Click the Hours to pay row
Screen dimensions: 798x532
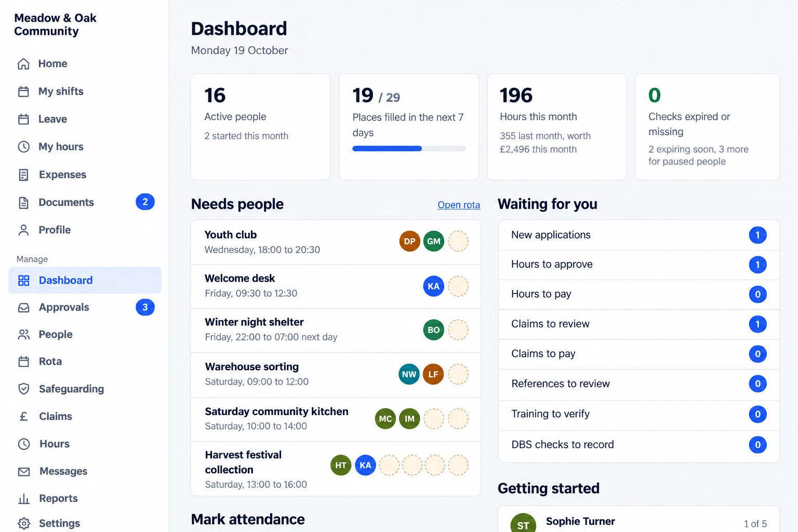pos(639,294)
